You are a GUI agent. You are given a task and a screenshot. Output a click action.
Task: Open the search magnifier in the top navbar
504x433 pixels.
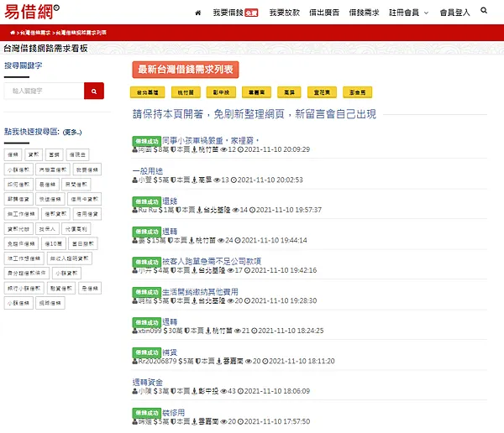pos(484,11)
